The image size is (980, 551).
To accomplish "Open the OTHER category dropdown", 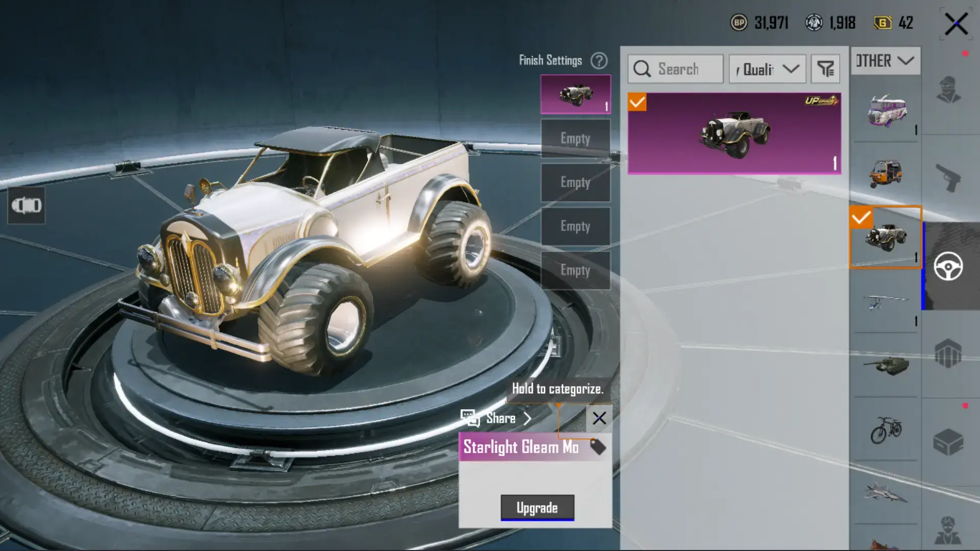I will (x=886, y=61).
